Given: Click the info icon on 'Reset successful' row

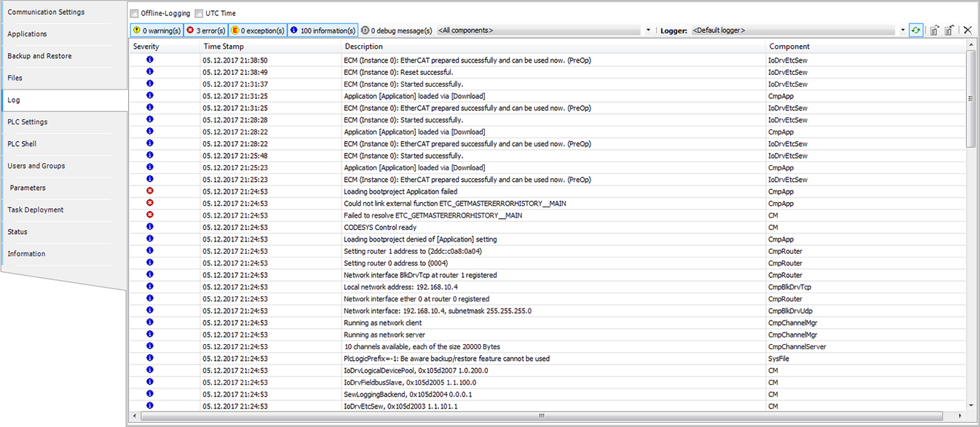Looking at the screenshot, I should 150,72.
